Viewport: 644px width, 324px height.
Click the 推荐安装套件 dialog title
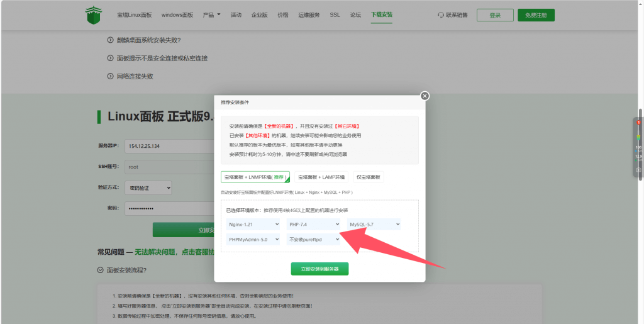coord(235,103)
